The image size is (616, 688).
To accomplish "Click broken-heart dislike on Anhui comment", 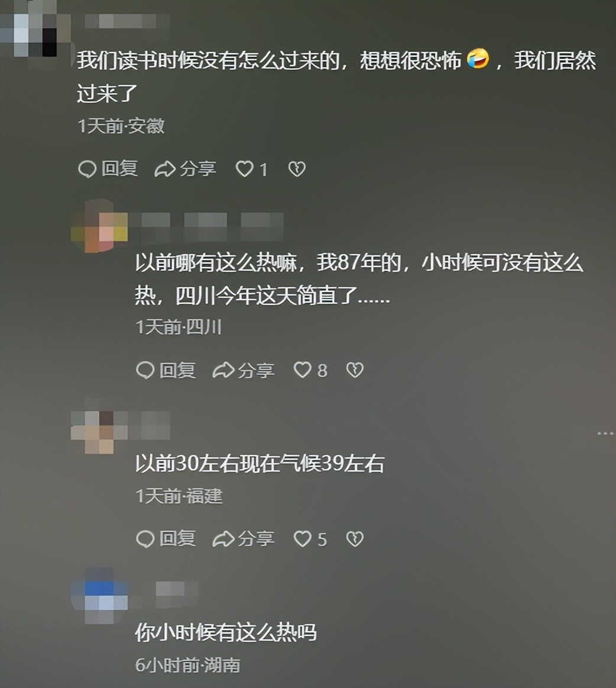I will (x=297, y=169).
